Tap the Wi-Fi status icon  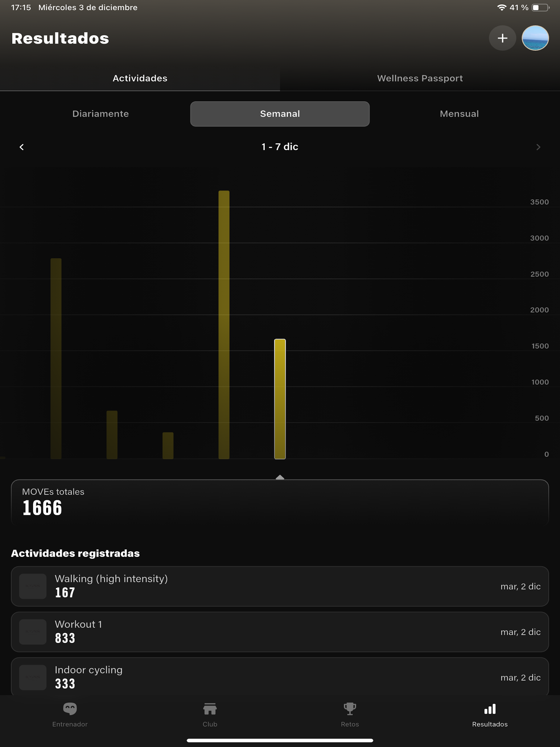(502, 7)
